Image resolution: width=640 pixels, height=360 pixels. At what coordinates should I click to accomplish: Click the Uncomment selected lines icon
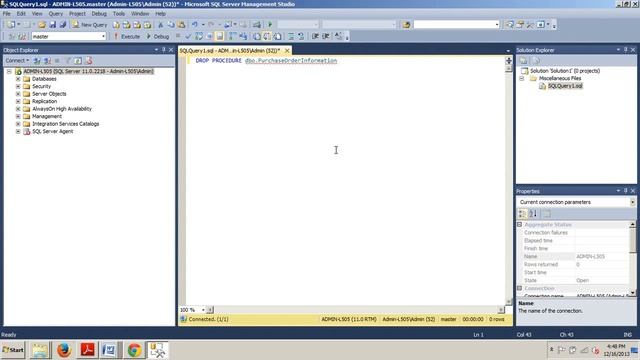[x=301, y=36]
